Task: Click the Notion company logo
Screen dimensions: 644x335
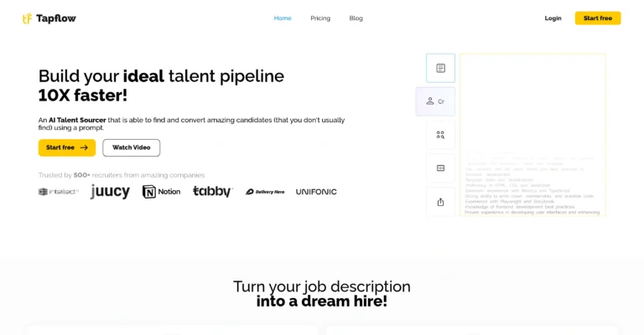Action: pyautogui.click(x=161, y=192)
